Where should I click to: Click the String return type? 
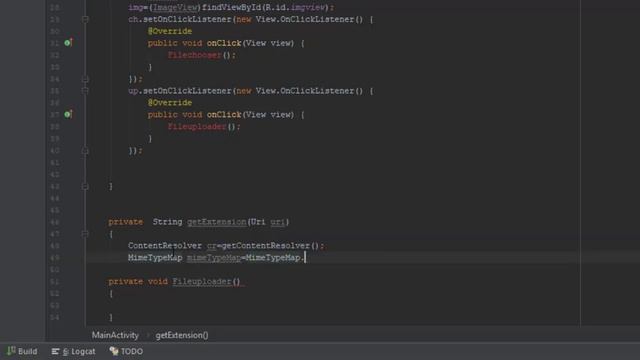click(x=167, y=222)
